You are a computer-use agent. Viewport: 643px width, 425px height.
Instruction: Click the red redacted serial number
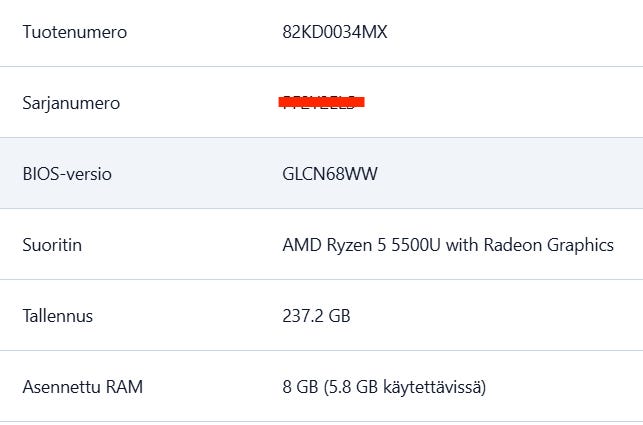pyautogui.click(x=322, y=102)
